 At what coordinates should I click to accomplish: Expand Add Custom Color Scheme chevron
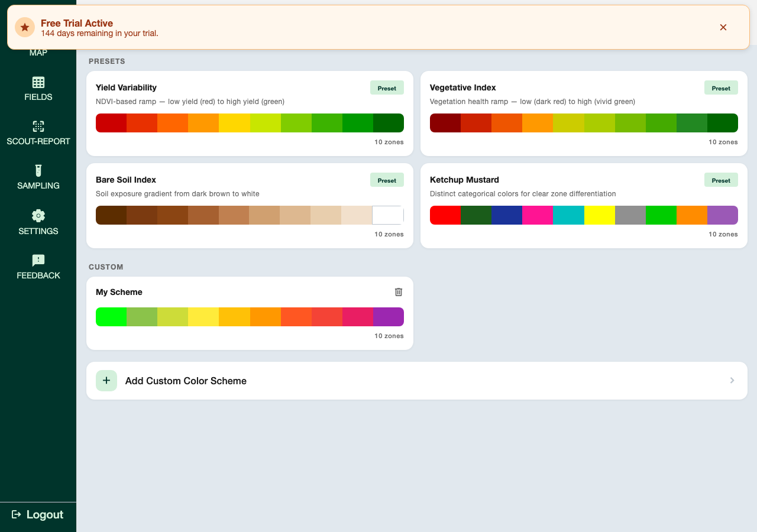coord(732,381)
